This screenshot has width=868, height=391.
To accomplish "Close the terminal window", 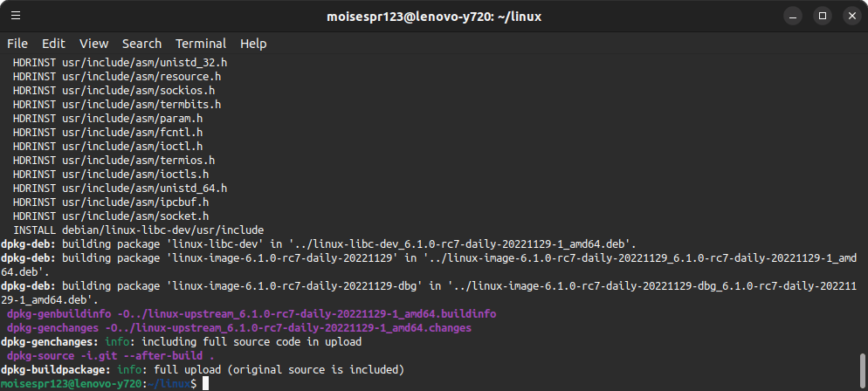I will point(851,16).
